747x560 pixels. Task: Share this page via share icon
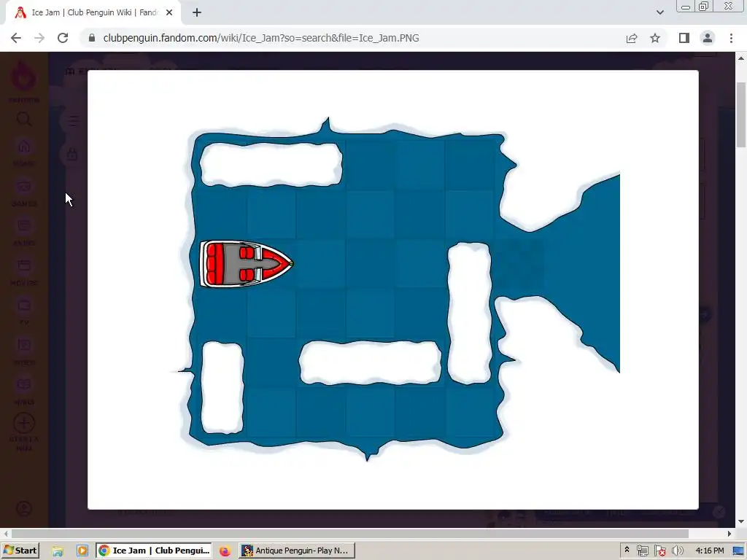point(632,38)
